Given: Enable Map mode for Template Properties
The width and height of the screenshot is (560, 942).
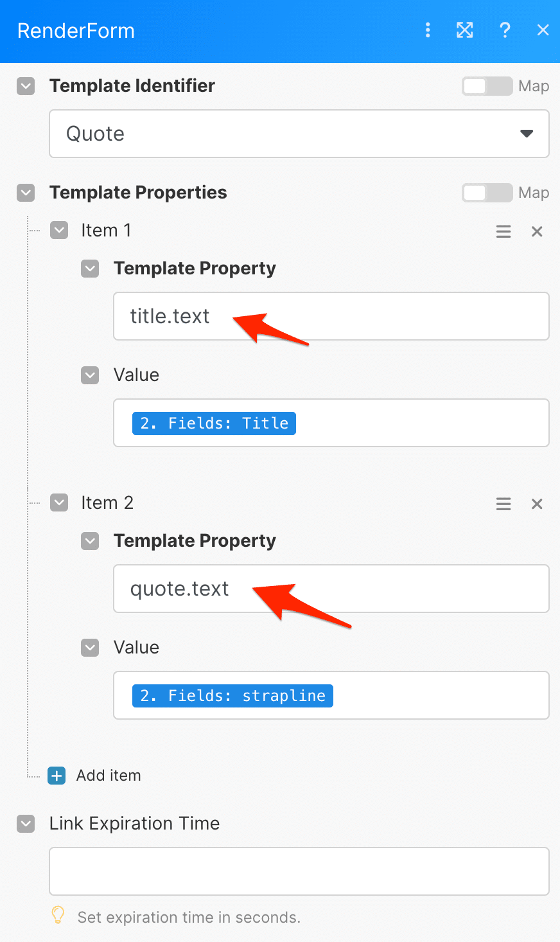Looking at the screenshot, I should coord(487,192).
